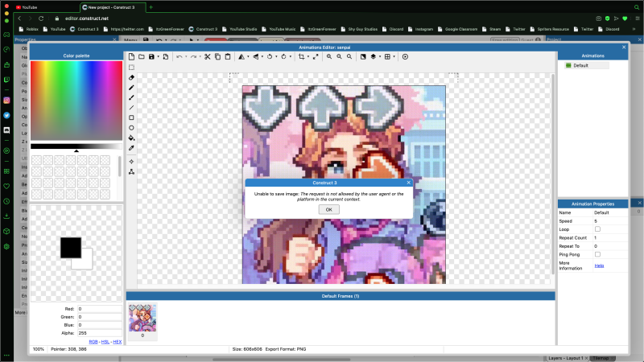Switch color mode to HEX link

(118, 342)
